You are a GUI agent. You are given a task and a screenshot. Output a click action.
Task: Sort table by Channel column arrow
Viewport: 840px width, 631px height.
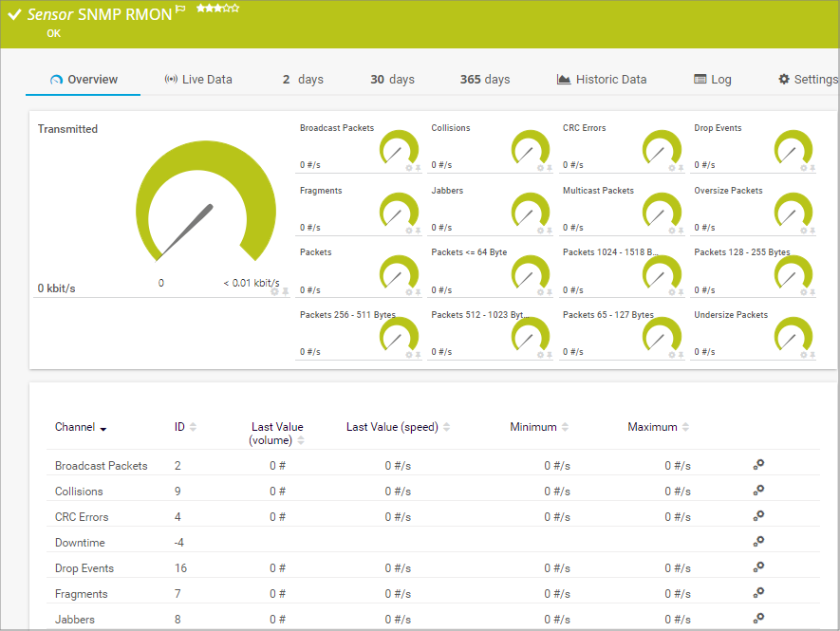pyautogui.click(x=103, y=429)
